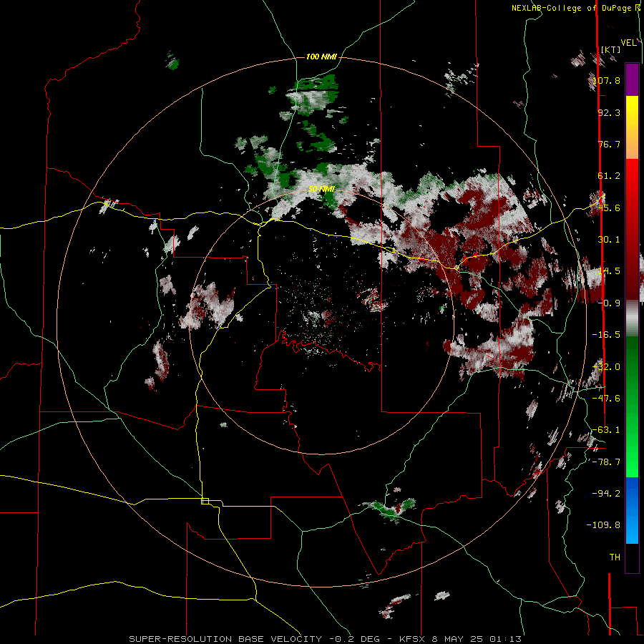The width and height of the screenshot is (644, 644).
Task: Click the 50 NMI range ring label
Action: pyautogui.click(x=321, y=189)
